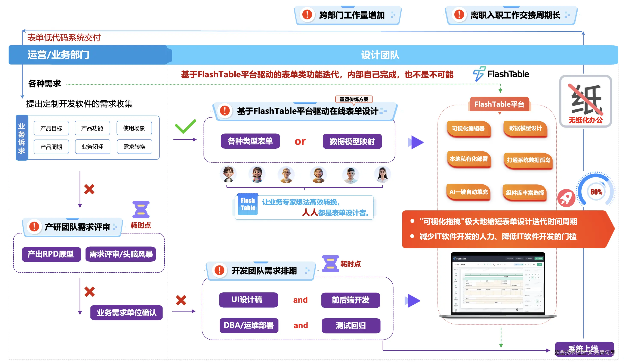Click the red rocket icon
The height and width of the screenshot is (364, 624).
tap(566, 198)
